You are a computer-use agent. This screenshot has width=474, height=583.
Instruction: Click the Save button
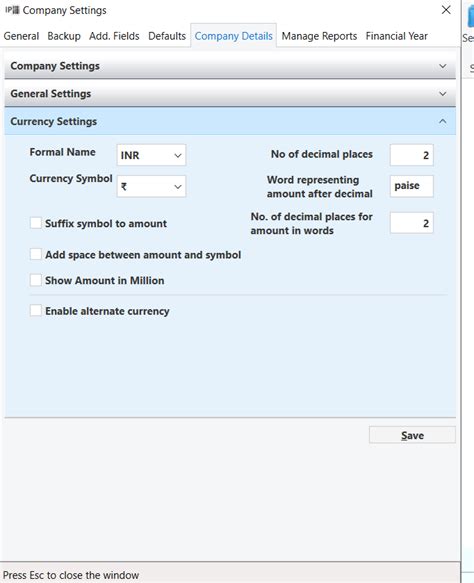pos(412,435)
